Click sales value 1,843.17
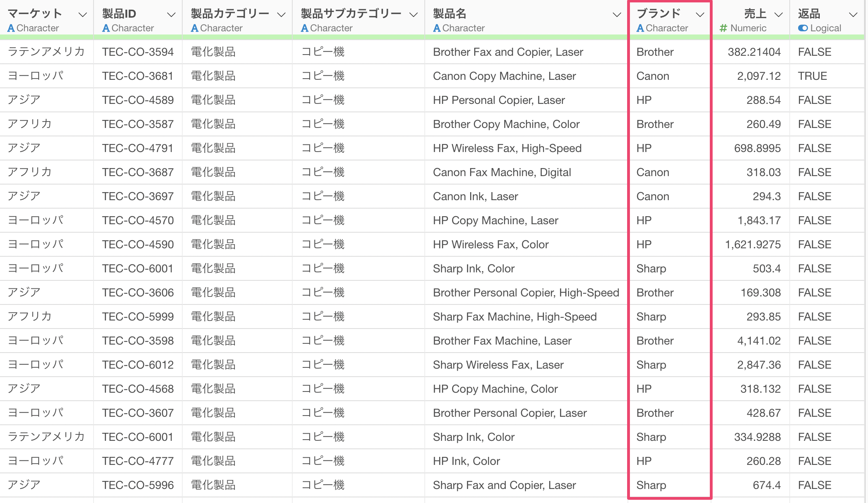Viewport: 868px width, 503px height. coord(759,220)
